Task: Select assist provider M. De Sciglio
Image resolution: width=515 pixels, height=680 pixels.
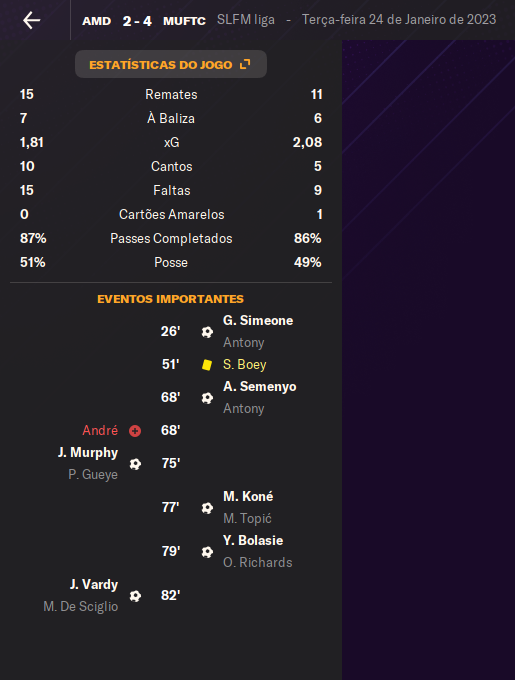Action: click(x=81, y=606)
